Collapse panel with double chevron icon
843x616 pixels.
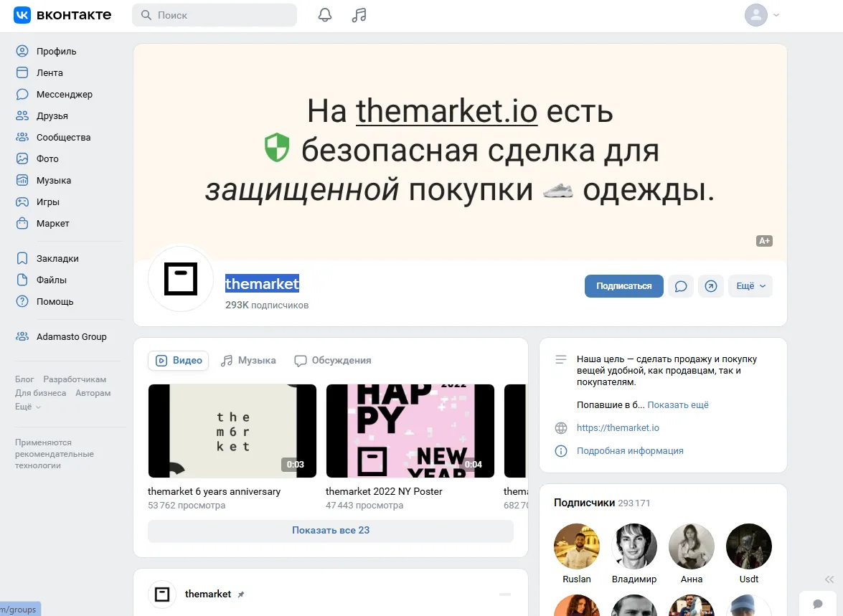(x=829, y=579)
